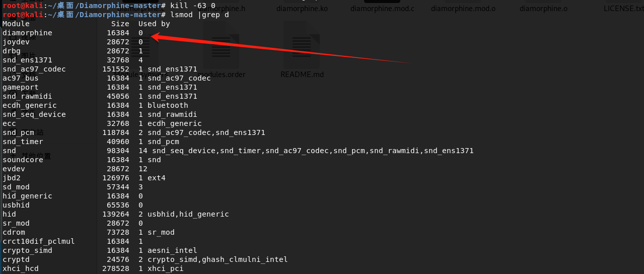
Task: Select the diamorphine.o file label
Action: [x=543, y=9]
